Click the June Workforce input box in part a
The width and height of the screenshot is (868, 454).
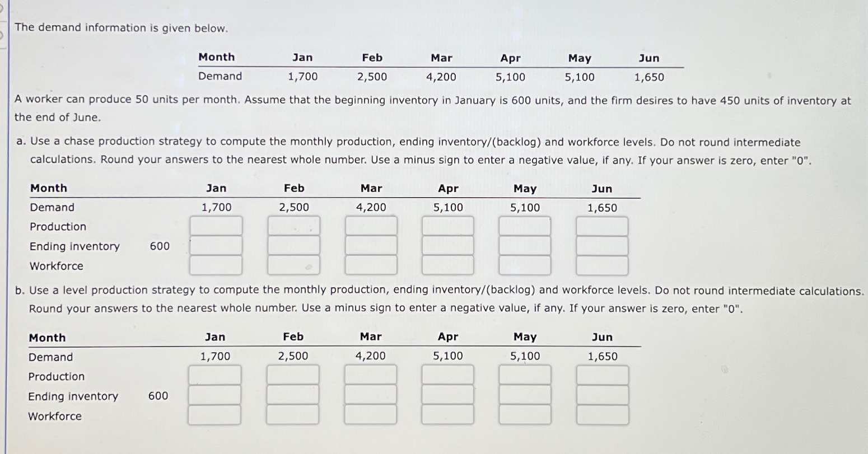pos(602,265)
